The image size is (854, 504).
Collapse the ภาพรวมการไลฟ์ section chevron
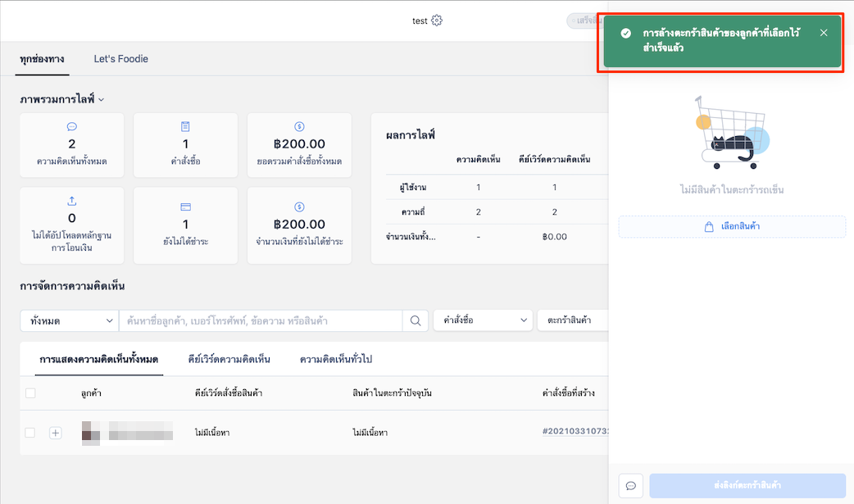[x=102, y=100]
